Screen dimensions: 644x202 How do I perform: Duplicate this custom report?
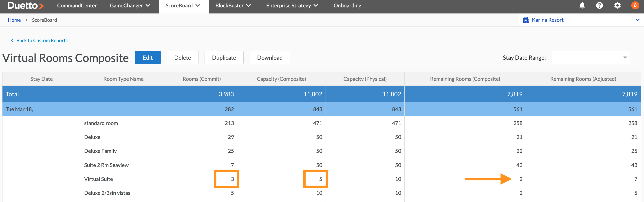click(x=224, y=57)
